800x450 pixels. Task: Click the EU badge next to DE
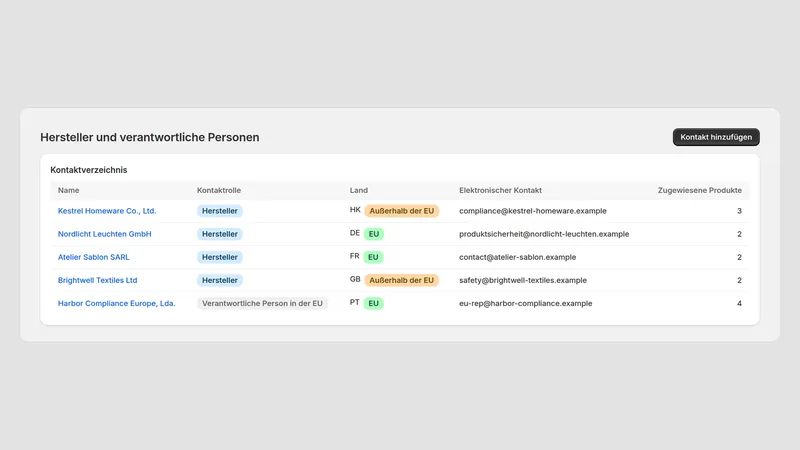pyautogui.click(x=374, y=234)
